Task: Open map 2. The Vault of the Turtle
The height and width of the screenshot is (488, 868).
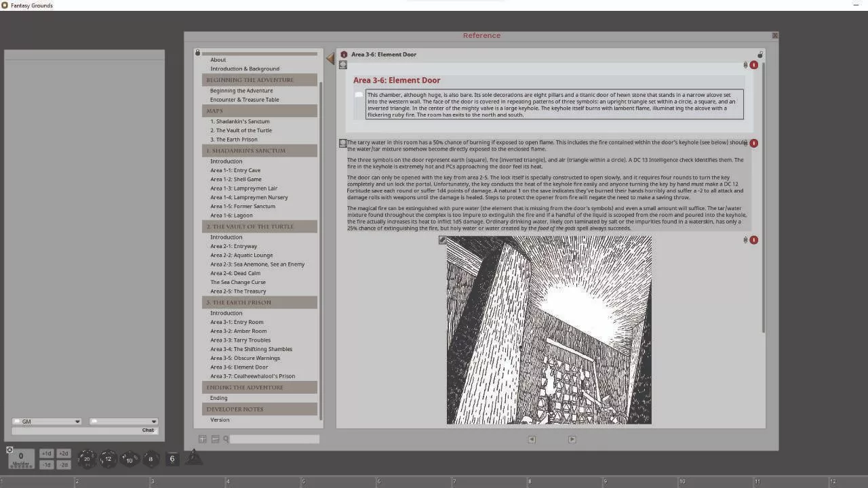Action: [x=241, y=130]
